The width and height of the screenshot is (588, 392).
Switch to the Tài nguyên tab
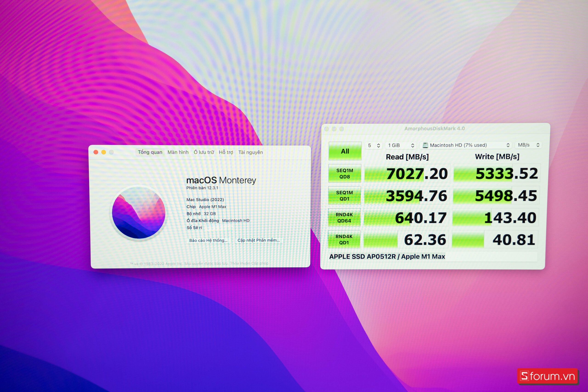(x=251, y=152)
